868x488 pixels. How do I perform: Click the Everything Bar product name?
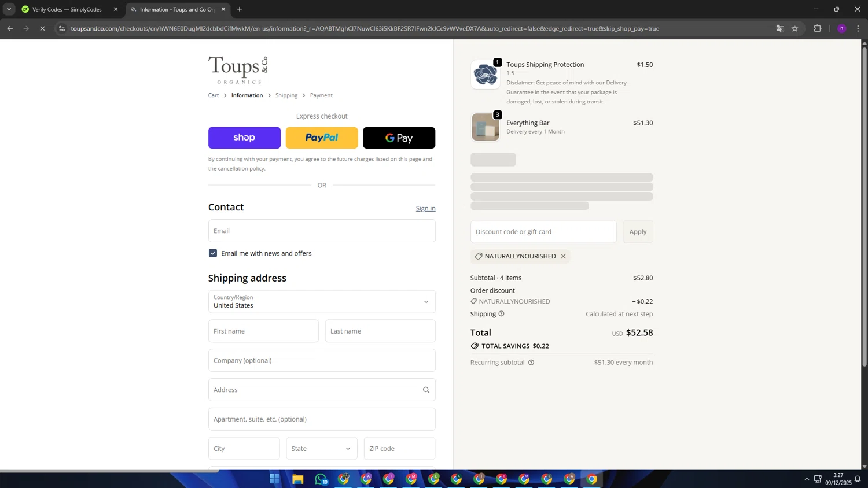pos(528,123)
